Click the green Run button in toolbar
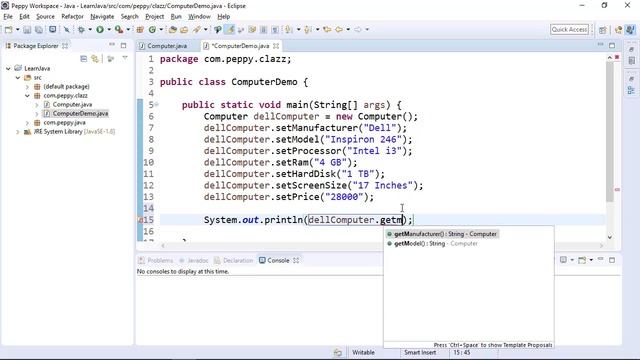640x360 pixels. click(100, 30)
